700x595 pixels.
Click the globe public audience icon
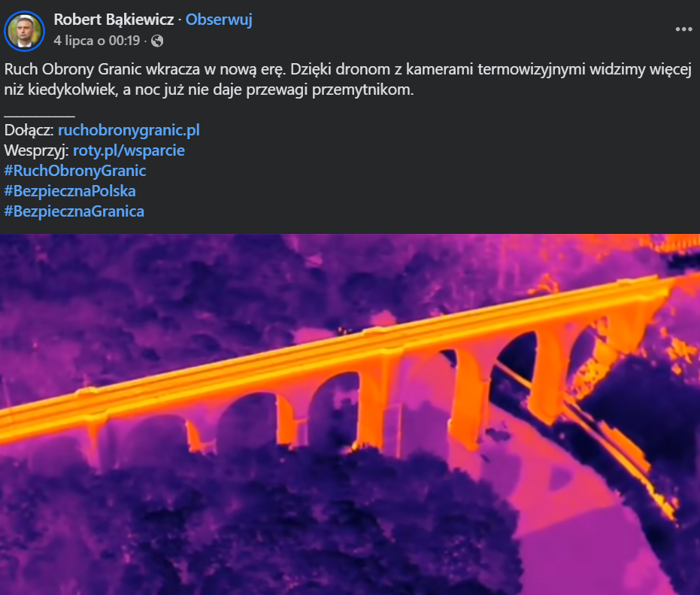point(157,41)
